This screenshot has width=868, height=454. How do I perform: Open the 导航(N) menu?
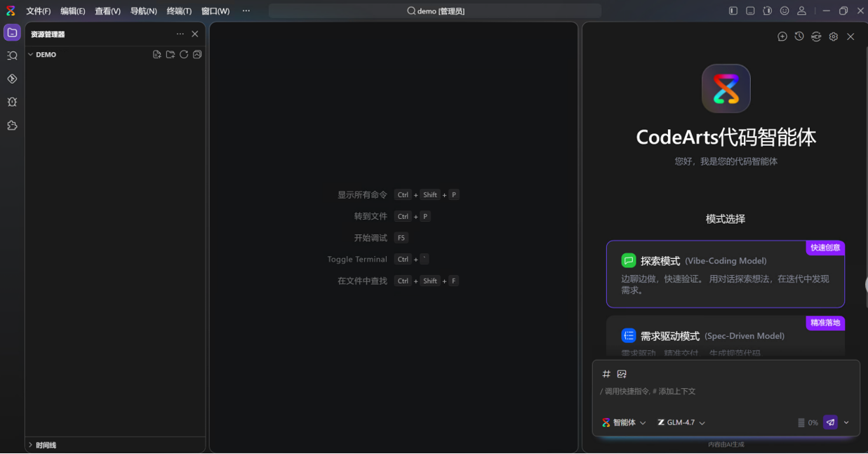[144, 11]
